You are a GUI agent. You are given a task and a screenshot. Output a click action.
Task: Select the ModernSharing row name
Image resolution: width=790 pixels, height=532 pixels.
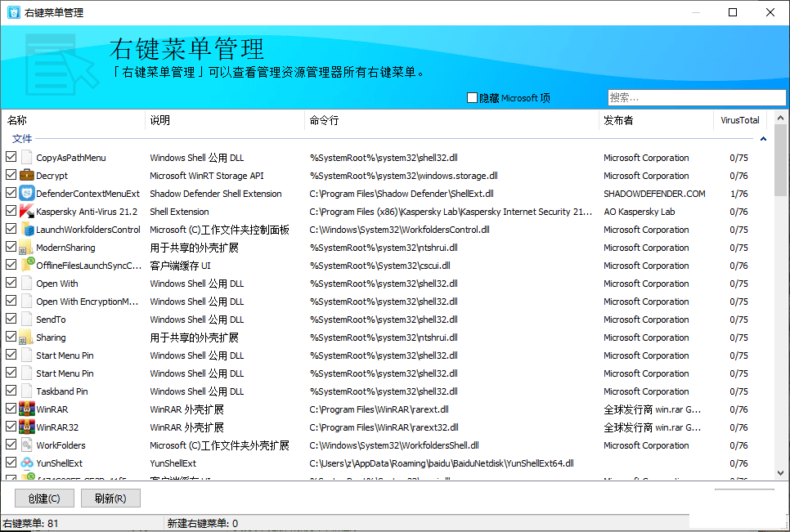(x=65, y=248)
